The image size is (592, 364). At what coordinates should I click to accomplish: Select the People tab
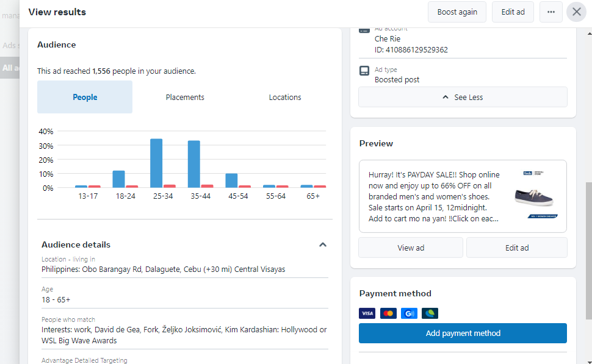tap(85, 98)
